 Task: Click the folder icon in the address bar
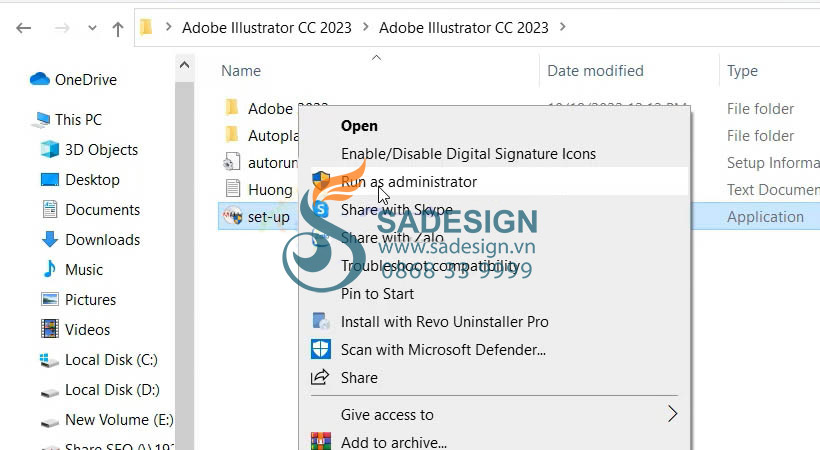[146, 27]
